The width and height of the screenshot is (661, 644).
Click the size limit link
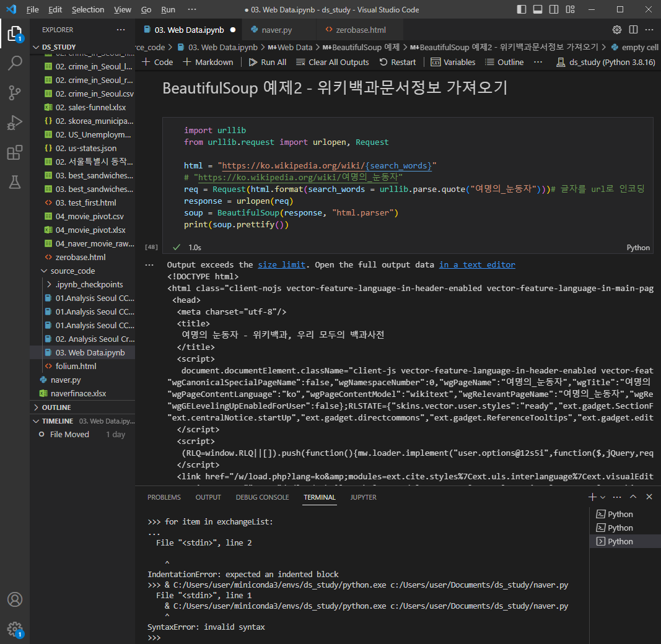tap(282, 264)
